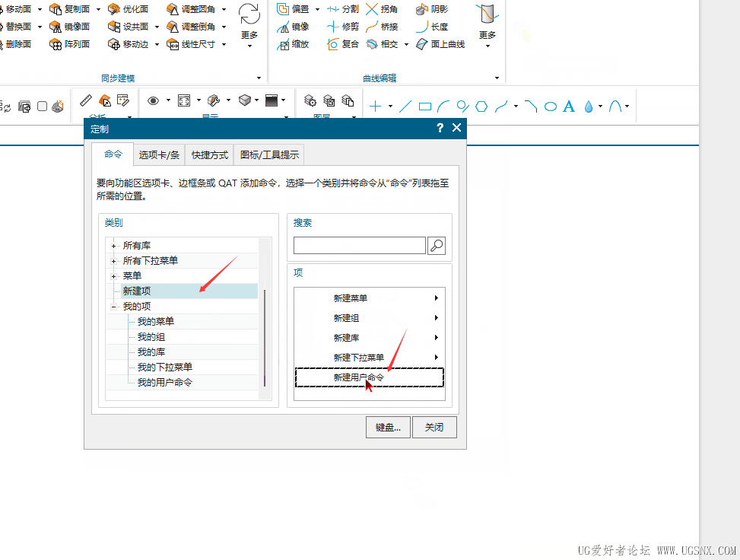The width and height of the screenshot is (740, 560).
Task: Select the 新建用户命令 item
Action: click(370, 377)
